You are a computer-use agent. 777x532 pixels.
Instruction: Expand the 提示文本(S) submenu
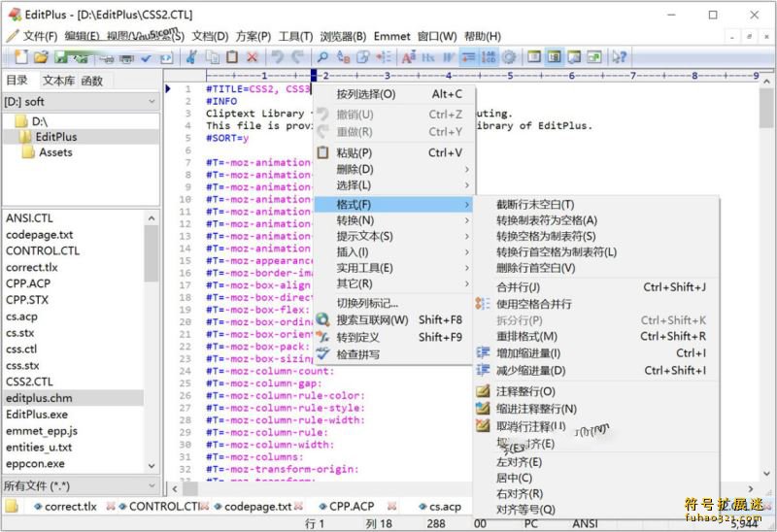(x=394, y=236)
